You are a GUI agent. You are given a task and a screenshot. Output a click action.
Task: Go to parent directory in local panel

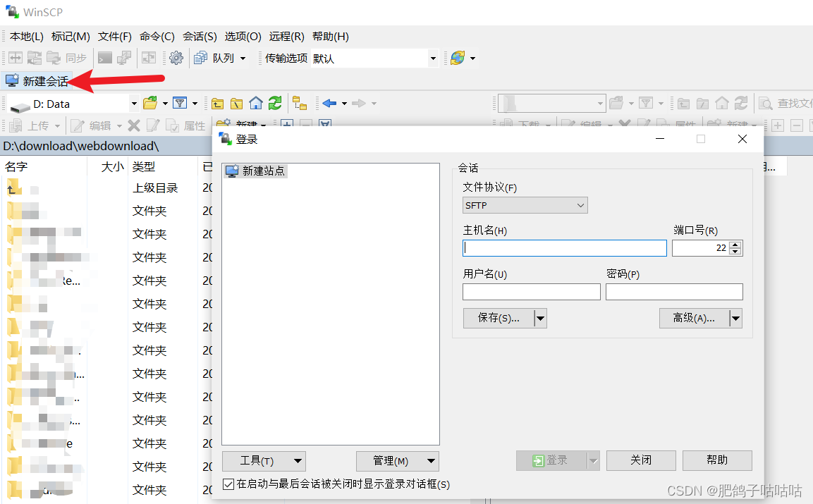click(x=218, y=104)
